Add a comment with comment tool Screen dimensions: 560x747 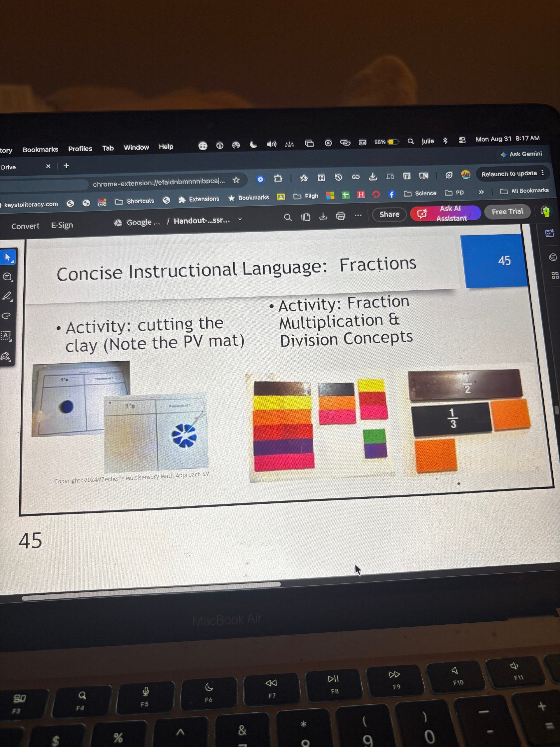7,277
